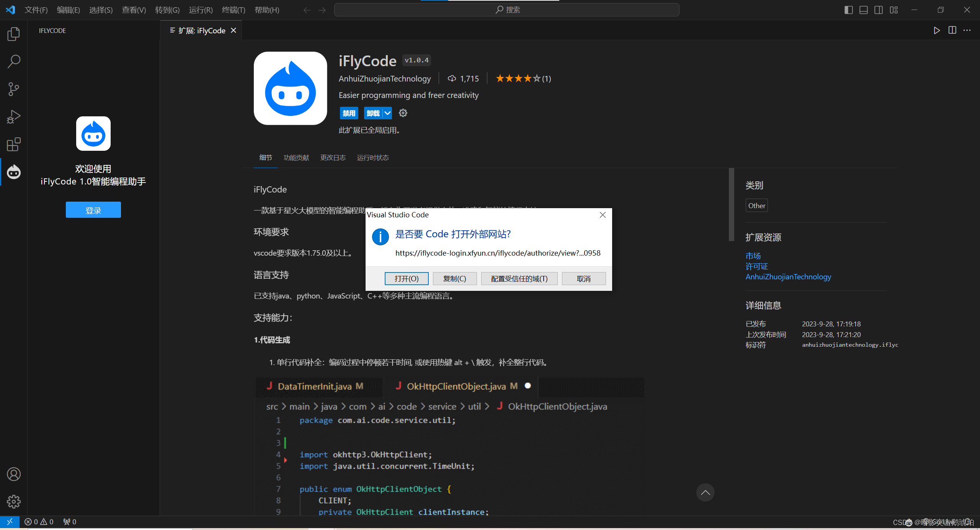Image resolution: width=980 pixels, height=530 pixels.
Task: Toggle the secondary sidebar layout icon
Action: coord(879,10)
